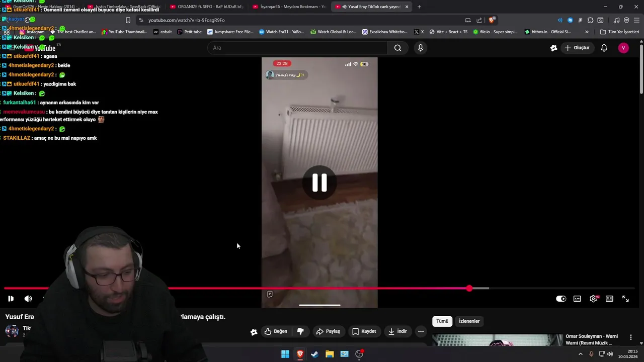This screenshot has height=362, width=644.
Task: Open the extensions puzzle icon
Action: coord(590,20)
